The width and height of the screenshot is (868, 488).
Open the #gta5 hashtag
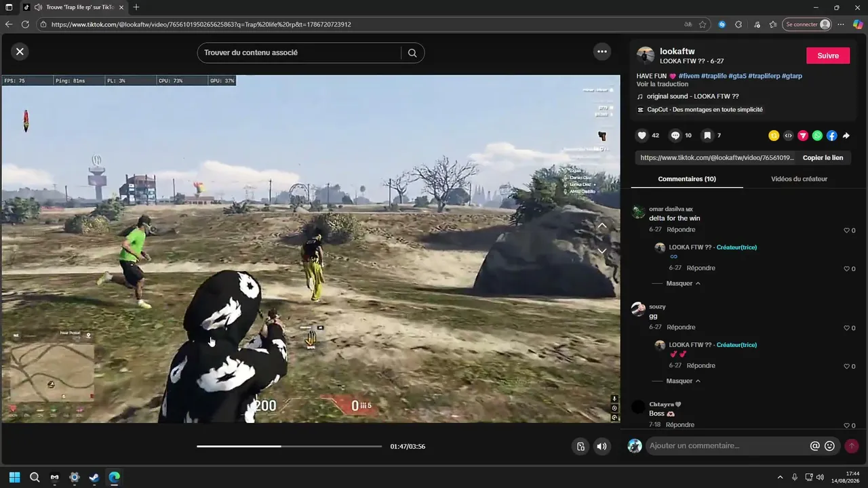(737, 76)
